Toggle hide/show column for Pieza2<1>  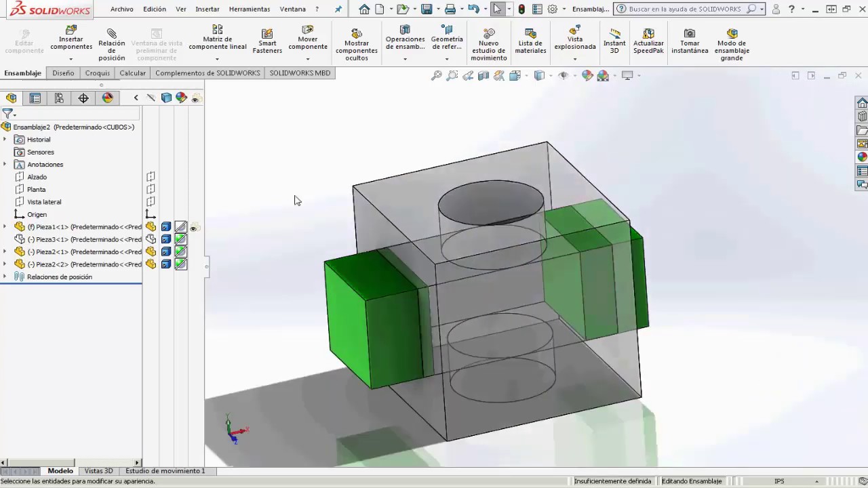click(x=151, y=252)
